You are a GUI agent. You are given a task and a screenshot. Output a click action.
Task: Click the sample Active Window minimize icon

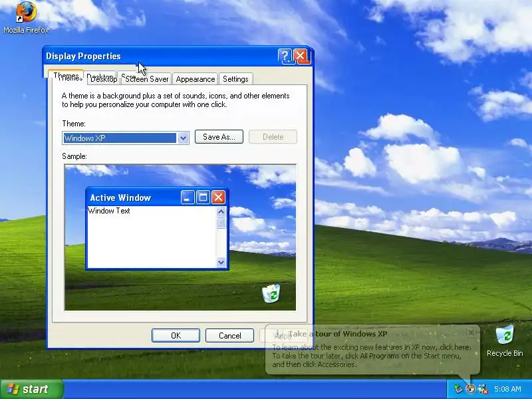coord(188,197)
